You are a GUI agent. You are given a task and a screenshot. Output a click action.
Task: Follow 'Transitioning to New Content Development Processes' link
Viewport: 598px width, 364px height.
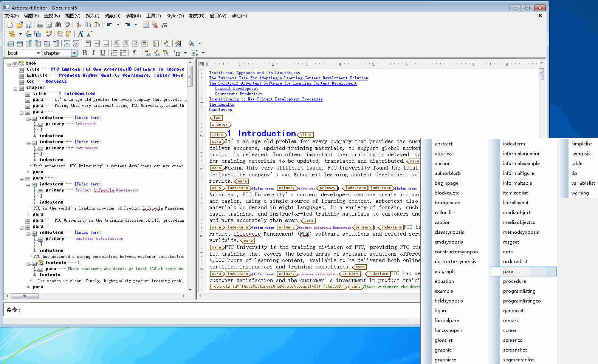[266, 99]
